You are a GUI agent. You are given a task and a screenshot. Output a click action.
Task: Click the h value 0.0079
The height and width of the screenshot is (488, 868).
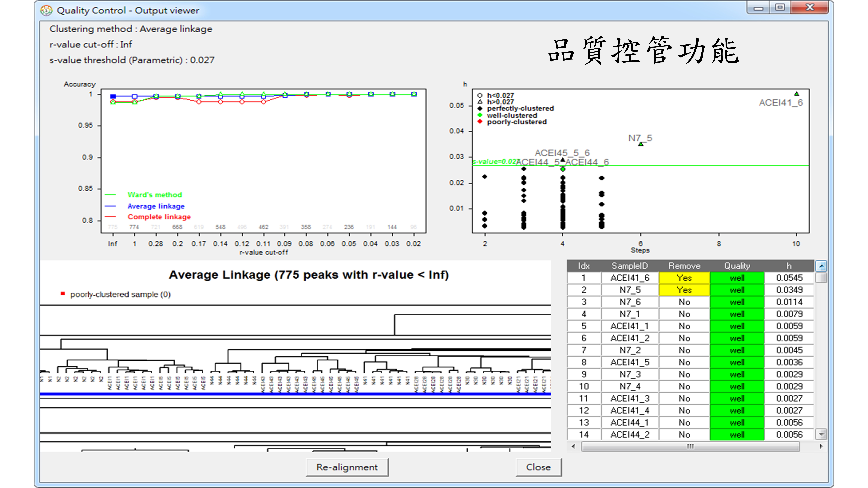(x=789, y=314)
